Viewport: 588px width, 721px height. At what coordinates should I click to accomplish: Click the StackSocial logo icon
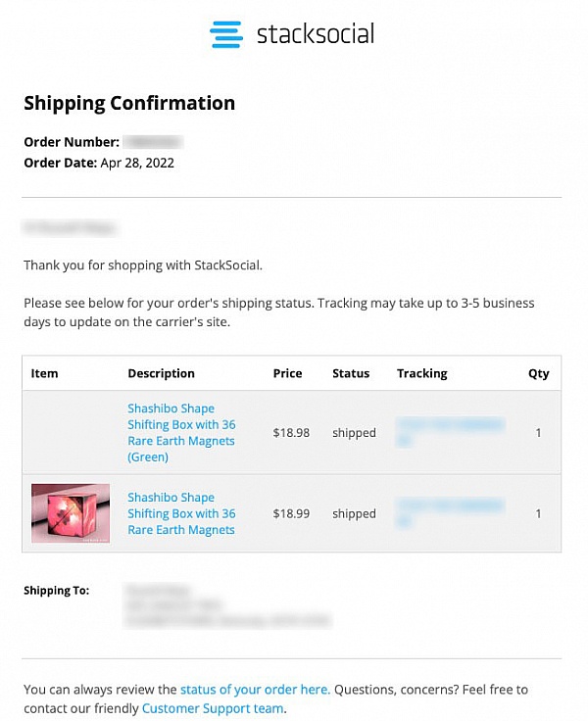pyautogui.click(x=225, y=34)
